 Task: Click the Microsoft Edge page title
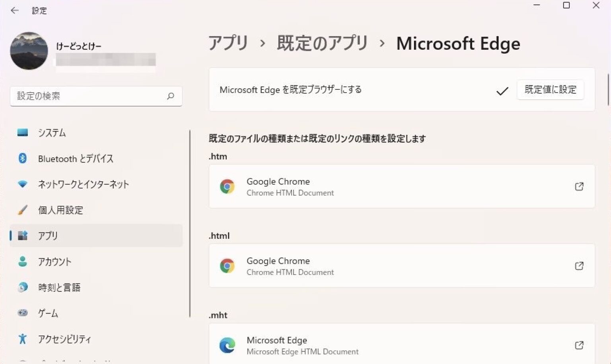[x=458, y=43]
